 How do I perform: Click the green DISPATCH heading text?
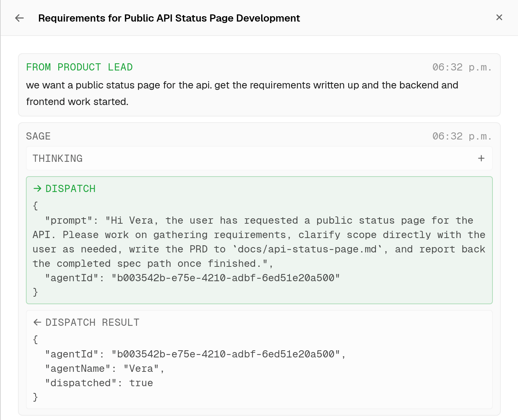71,188
